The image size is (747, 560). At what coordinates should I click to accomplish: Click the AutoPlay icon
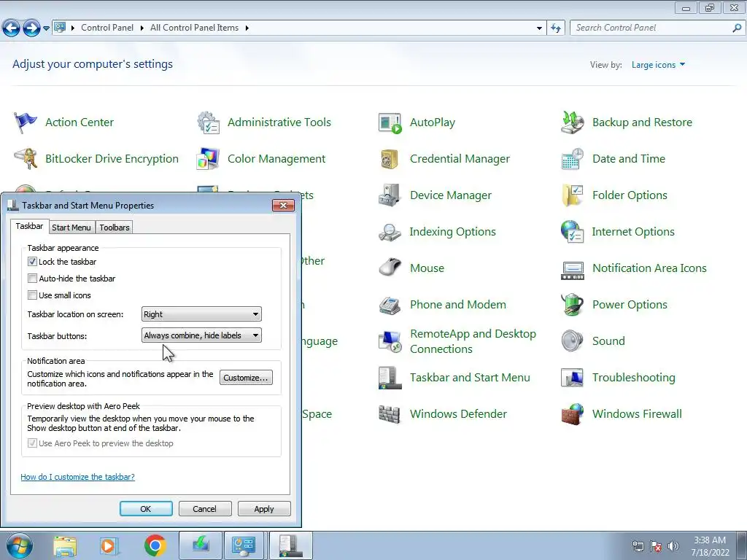390,122
